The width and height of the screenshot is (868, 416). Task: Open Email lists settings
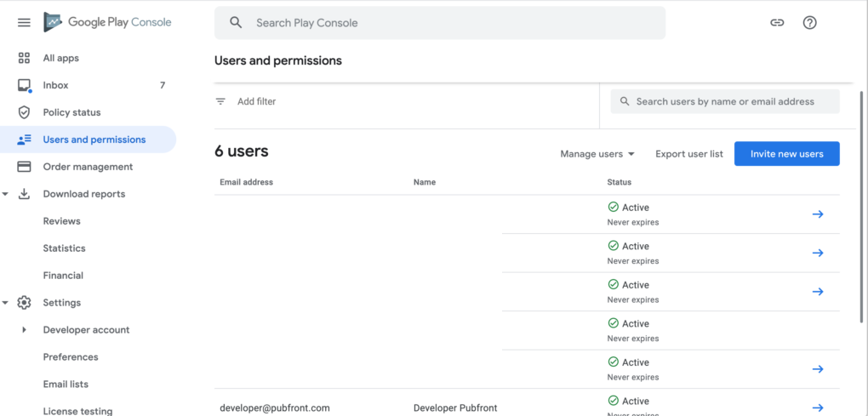tap(66, 384)
